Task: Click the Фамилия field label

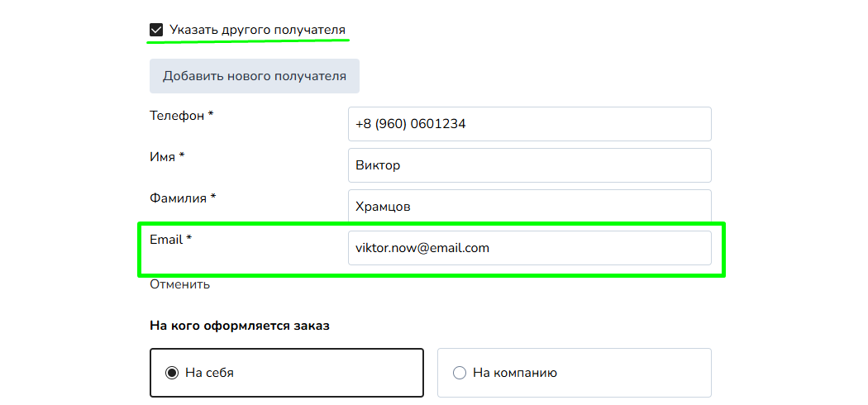Action: point(178,198)
